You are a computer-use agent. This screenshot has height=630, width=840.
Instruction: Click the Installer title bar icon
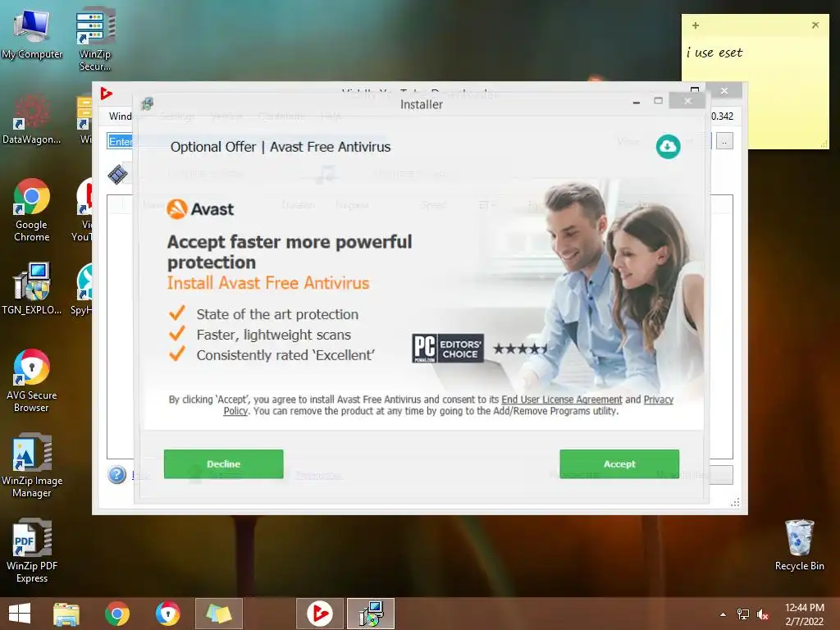click(148, 103)
